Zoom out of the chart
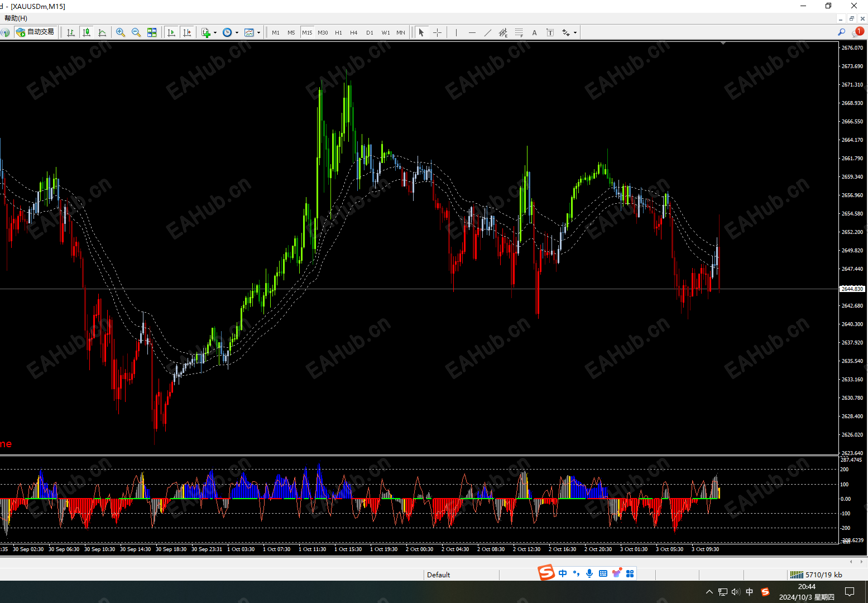This screenshot has height=603, width=868. pos(136,32)
